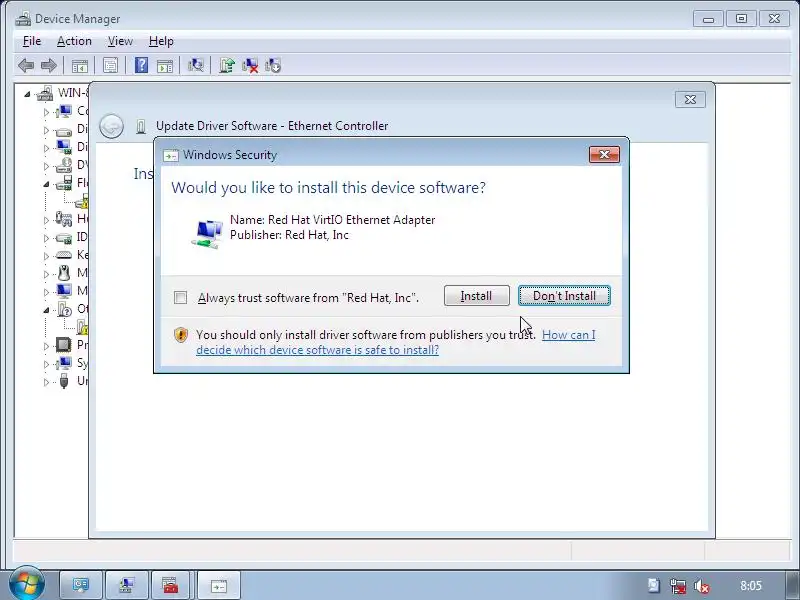Click the Uninstall device icon with red X
This screenshot has height=600, width=800.
click(x=250, y=65)
